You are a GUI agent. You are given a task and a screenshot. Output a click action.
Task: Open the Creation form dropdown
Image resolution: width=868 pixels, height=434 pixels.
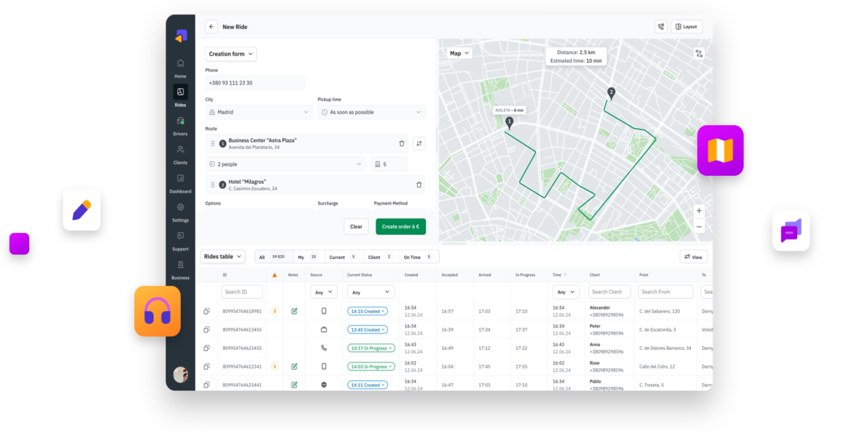[x=230, y=54]
